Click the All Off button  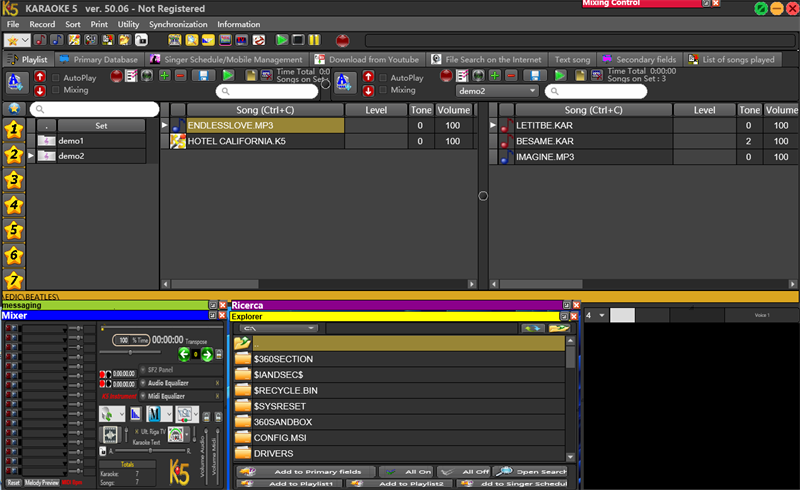coord(463,472)
